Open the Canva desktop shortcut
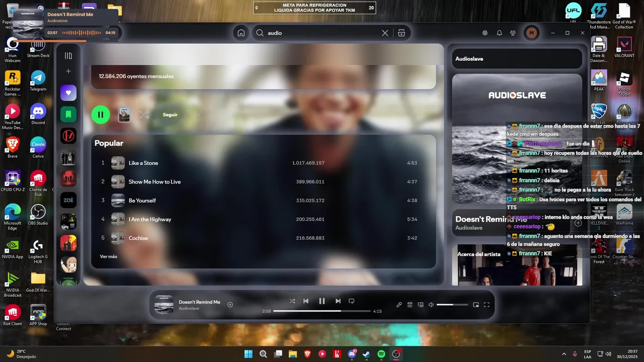644x362 pixels. point(38,147)
